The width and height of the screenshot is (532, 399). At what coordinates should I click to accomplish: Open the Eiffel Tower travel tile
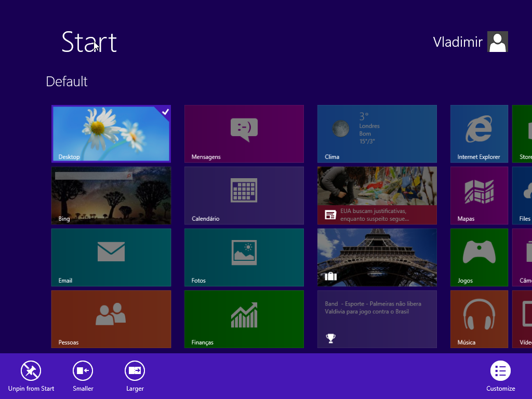tap(377, 258)
